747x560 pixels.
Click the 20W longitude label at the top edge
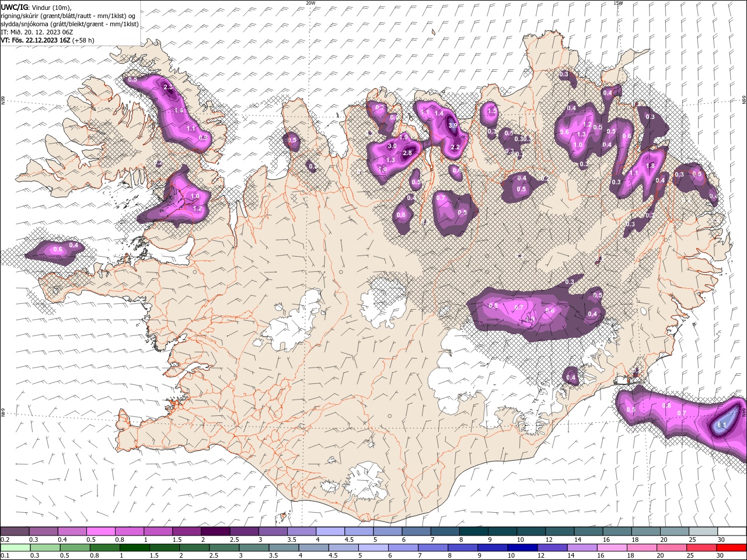[310, 3]
